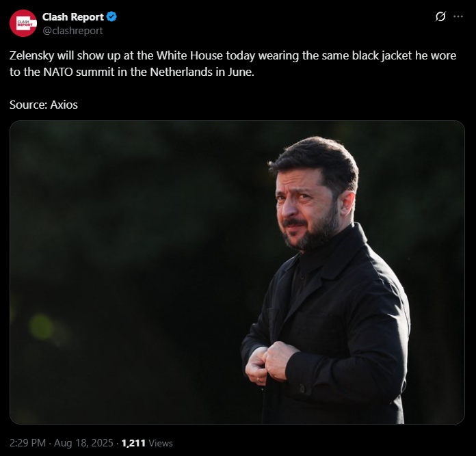The width and height of the screenshot is (476, 456).
Task: Click the line mentioning the NATO summit
Action: point(132,72)
